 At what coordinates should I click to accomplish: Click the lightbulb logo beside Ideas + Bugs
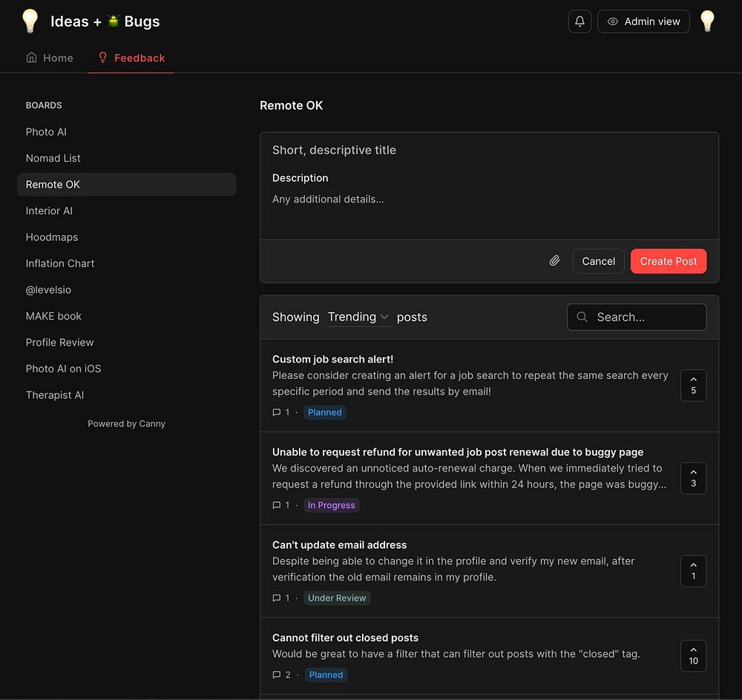[x=30, y=22]
